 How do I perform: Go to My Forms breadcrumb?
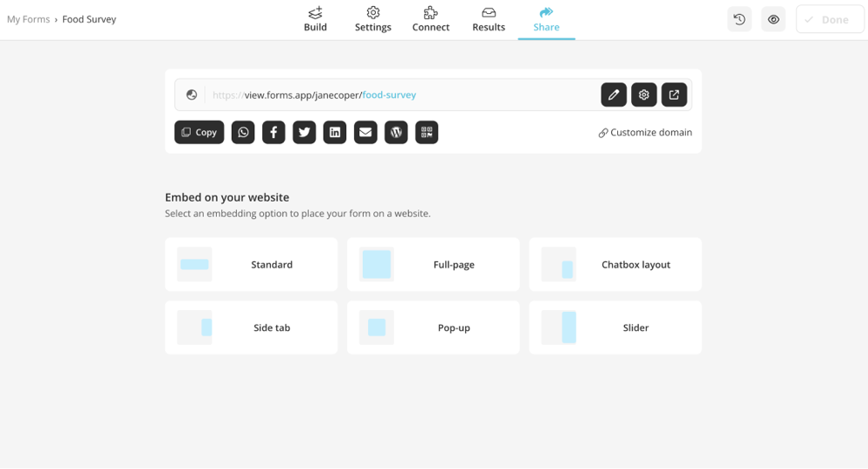(29, 19)
